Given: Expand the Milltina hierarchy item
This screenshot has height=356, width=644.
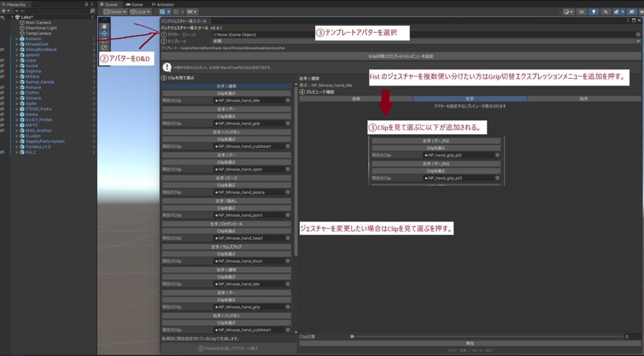Looking at the screenshot, I should (17, 77).
